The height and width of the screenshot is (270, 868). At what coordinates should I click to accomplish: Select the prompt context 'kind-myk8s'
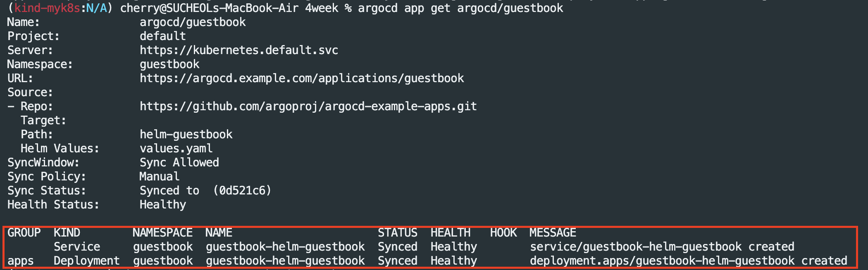tap(47, 8)
